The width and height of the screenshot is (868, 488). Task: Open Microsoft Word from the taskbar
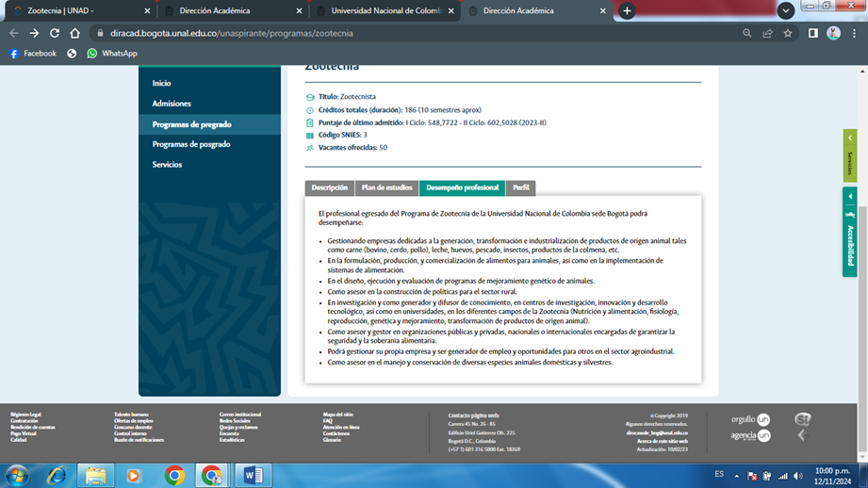[253, 475]
